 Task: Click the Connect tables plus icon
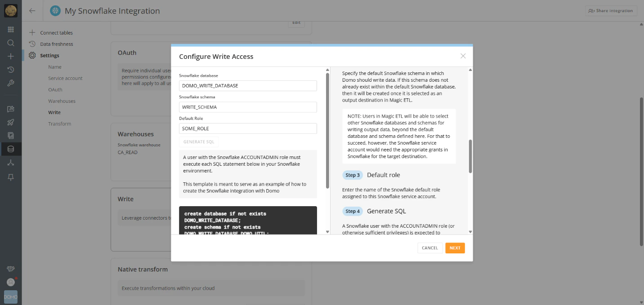click(32, 32)
